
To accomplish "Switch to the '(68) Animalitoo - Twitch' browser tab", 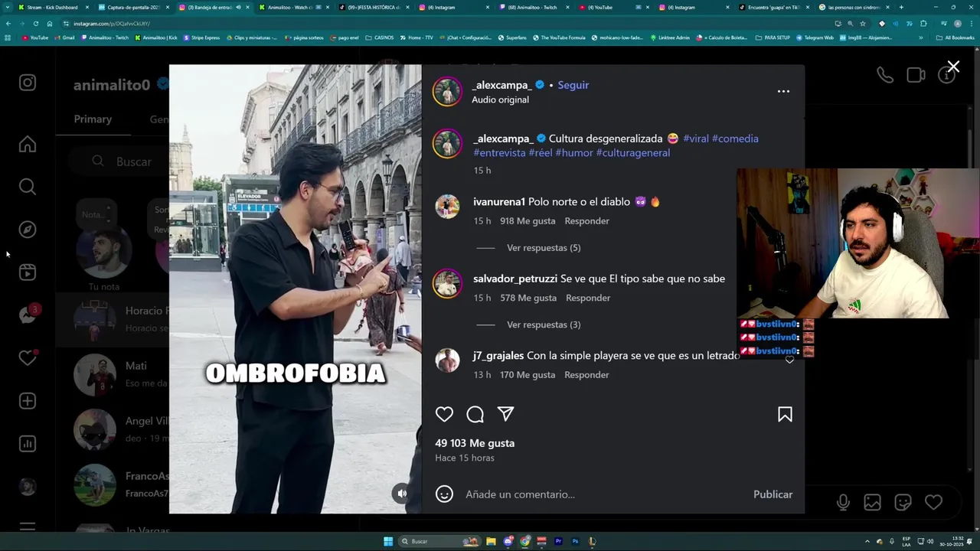I will [x=533, y=7].
